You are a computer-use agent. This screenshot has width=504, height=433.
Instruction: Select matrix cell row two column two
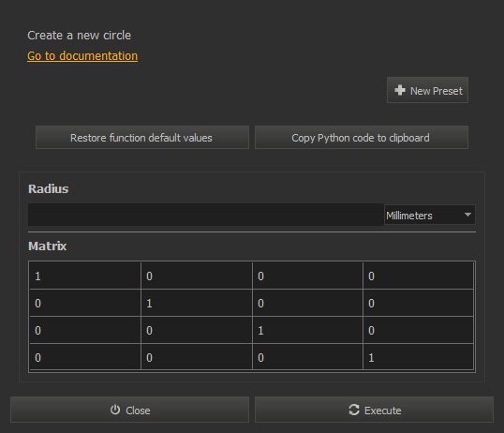197,303
